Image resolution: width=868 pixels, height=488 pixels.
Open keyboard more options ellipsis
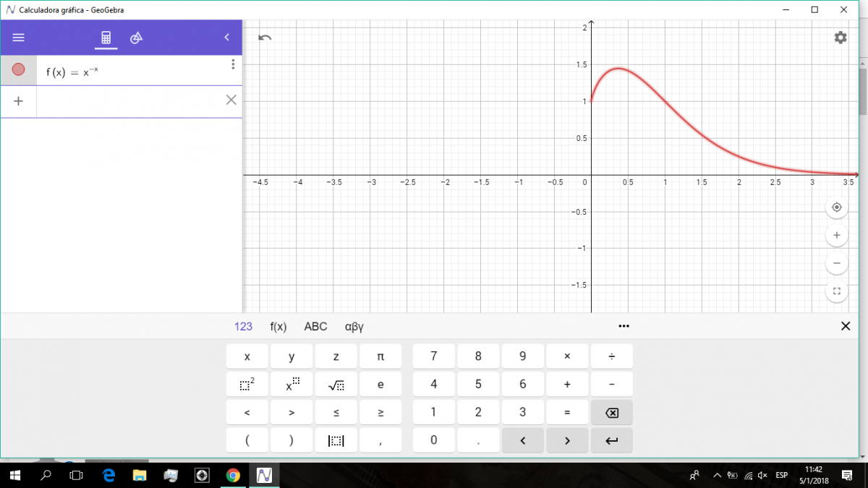624,327
